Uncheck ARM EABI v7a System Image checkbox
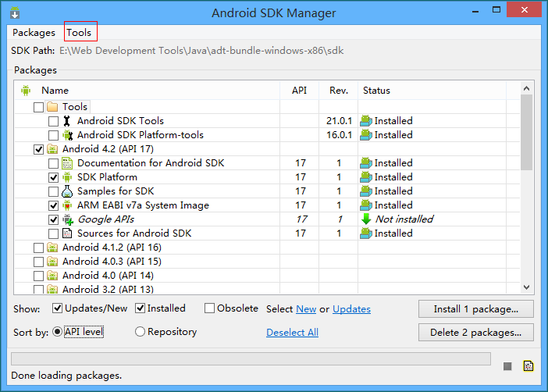This screenshot has width=548, height=392. tap(53, 205)
